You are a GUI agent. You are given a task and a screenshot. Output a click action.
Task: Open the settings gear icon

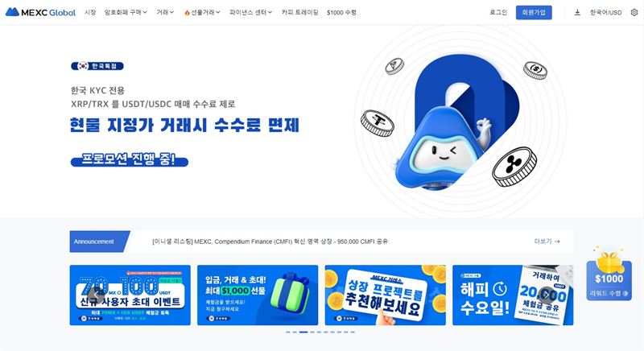[634, 13]
